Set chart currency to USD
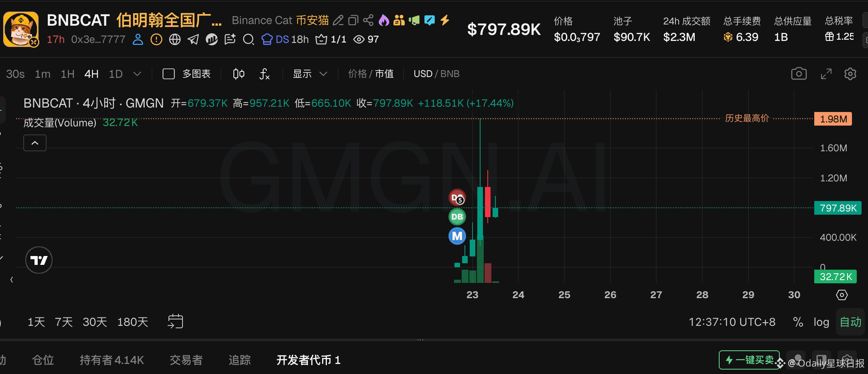This screenshot has width=868, height=374. point(423,74)
